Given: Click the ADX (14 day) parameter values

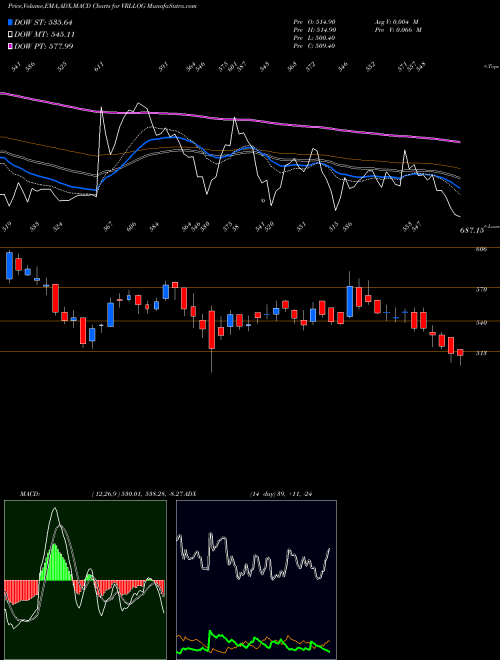Looking at the screenshot, I should pyautogui.click(x=280, y=494).
